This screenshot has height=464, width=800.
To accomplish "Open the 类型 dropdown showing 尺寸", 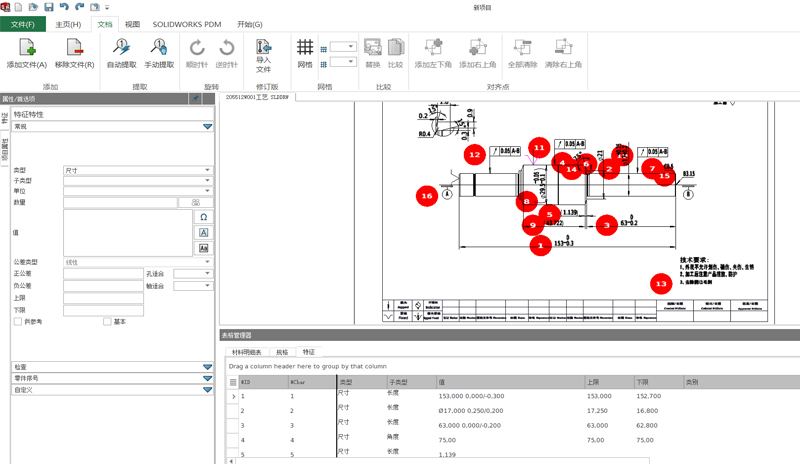I will tap(138, 170).
